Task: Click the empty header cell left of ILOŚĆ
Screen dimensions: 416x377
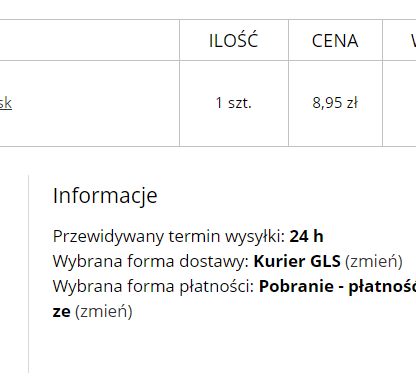Action: click(x=89, y=40)
